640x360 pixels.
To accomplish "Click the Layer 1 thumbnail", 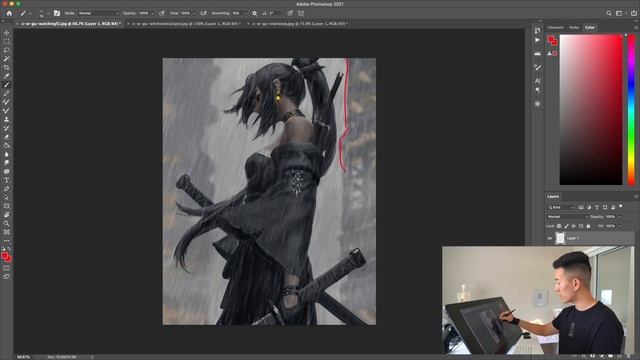I will click(560, 238).
